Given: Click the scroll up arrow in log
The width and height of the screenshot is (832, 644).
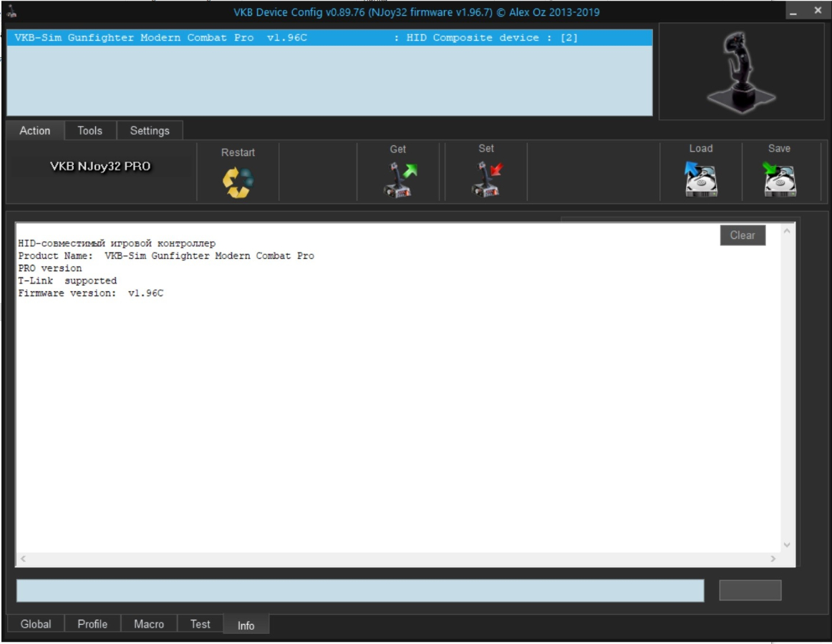Looking at the screenshot, I should coord(787,231).
